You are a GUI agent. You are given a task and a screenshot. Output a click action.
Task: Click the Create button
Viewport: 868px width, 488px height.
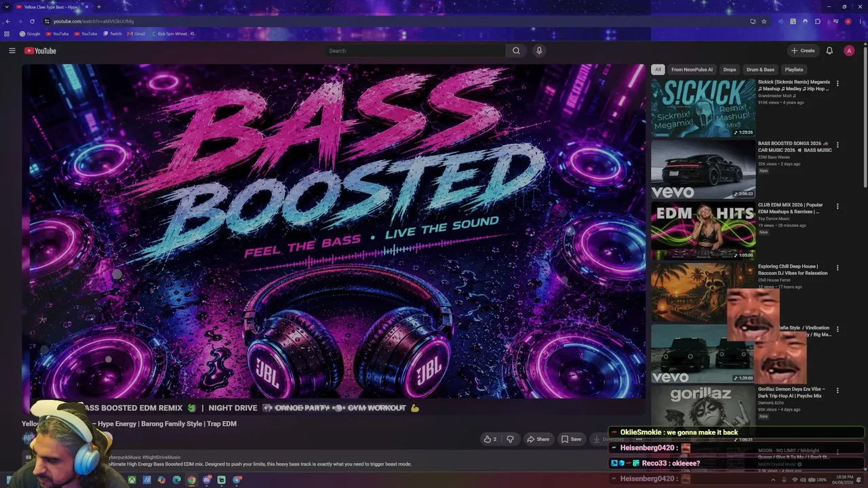click(x=803, y=51)
